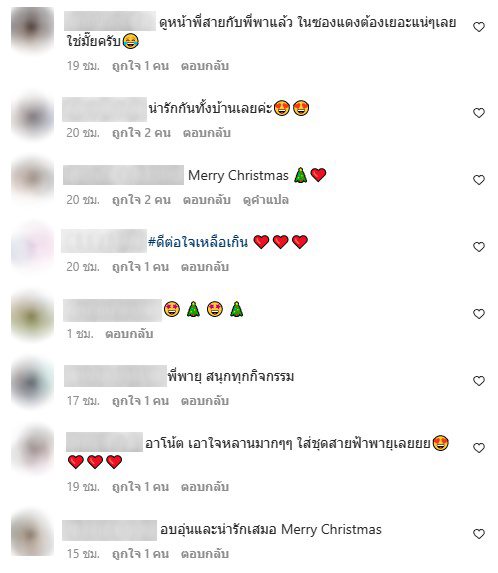498x573 pixels.
Task: Like the #ดีต่อใจเหลือเกิน hashtag comment
Action: 479,247
